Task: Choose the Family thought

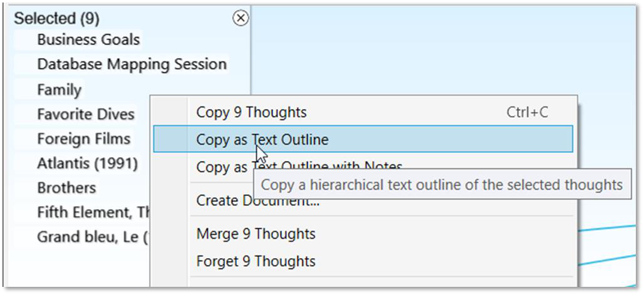Action: click(x=59, y=90)
